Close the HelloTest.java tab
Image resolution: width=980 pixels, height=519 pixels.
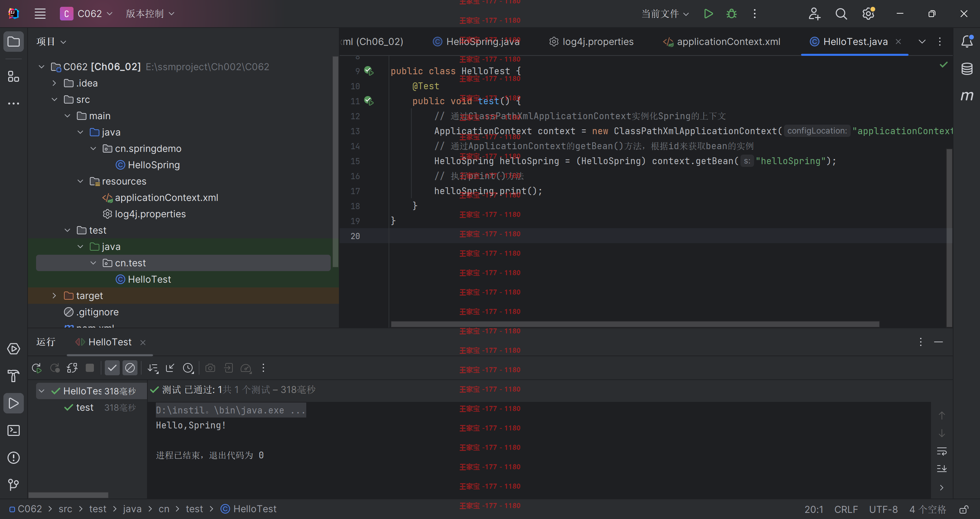tap(899, 42)
